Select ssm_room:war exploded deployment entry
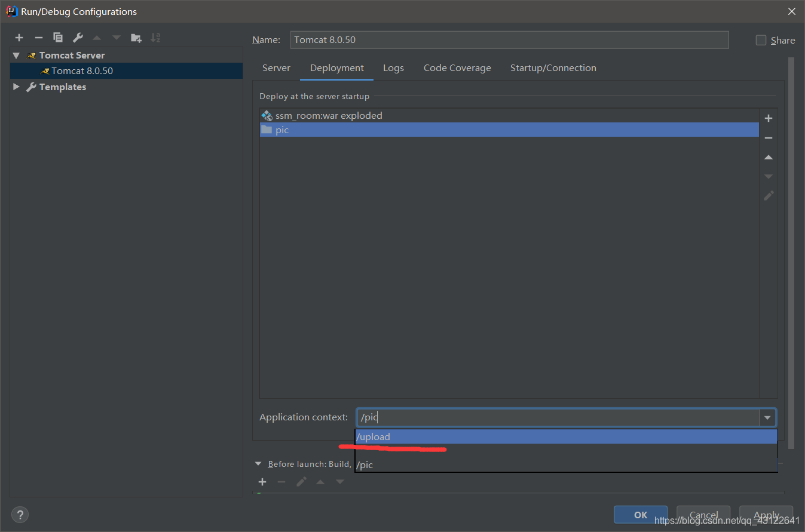The height and width of the screenshot is (532, 805). [509, 115]
